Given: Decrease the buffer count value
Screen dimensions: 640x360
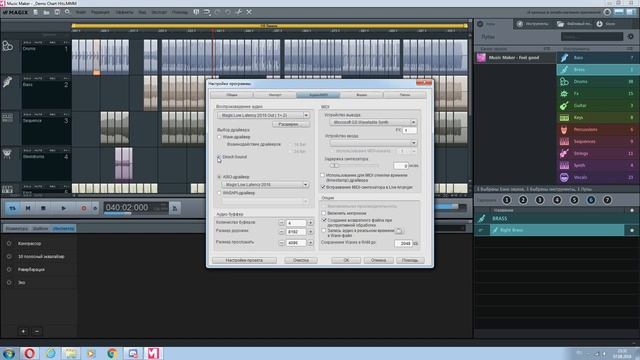Looking at the screenshot, I should [281, 223].
